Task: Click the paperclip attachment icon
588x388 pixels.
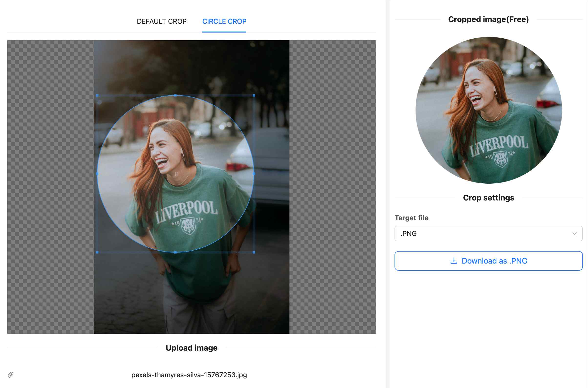Action: click(11, 375)
